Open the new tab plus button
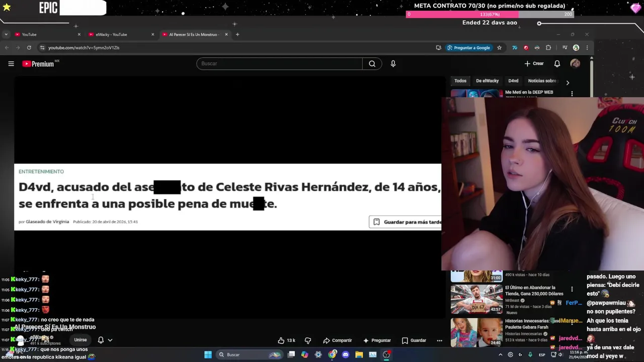Image resolution: width=644 pixels, height=362 pixels. [237, 34]
